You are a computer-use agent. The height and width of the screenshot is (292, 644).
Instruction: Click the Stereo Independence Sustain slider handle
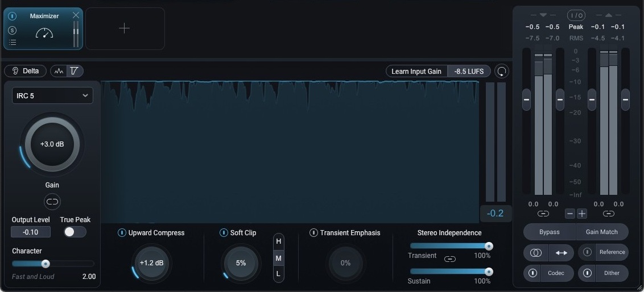[x=489, y=272]
